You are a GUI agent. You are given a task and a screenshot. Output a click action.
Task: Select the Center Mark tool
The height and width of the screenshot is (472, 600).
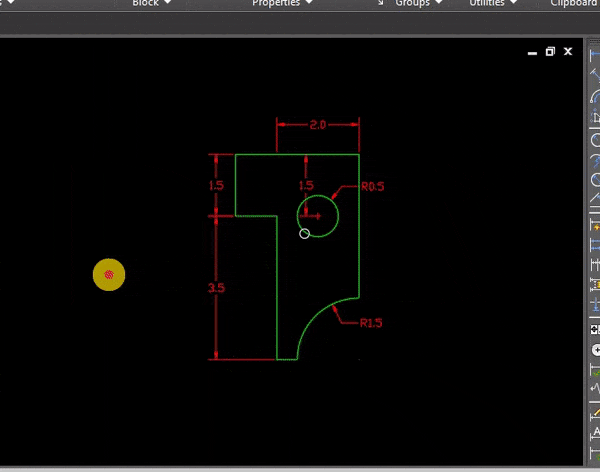[595, 350]
